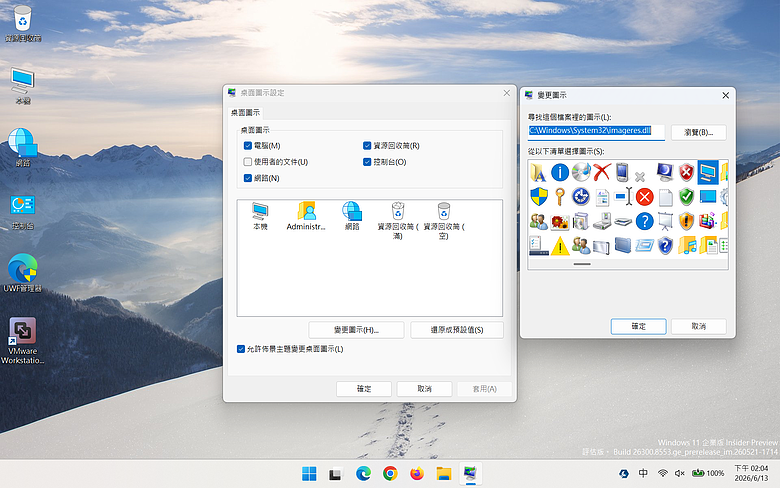Image resolution: width=780 pixels, height=488 pixels.
Task: Open file browser via 瀏覽(B)... button
Action: (698, 132)
